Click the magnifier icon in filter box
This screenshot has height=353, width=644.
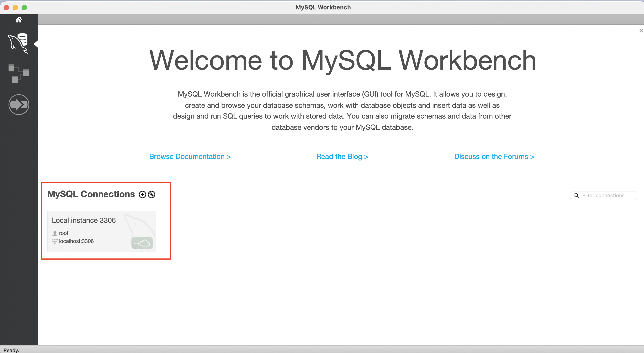coord(576,195)
